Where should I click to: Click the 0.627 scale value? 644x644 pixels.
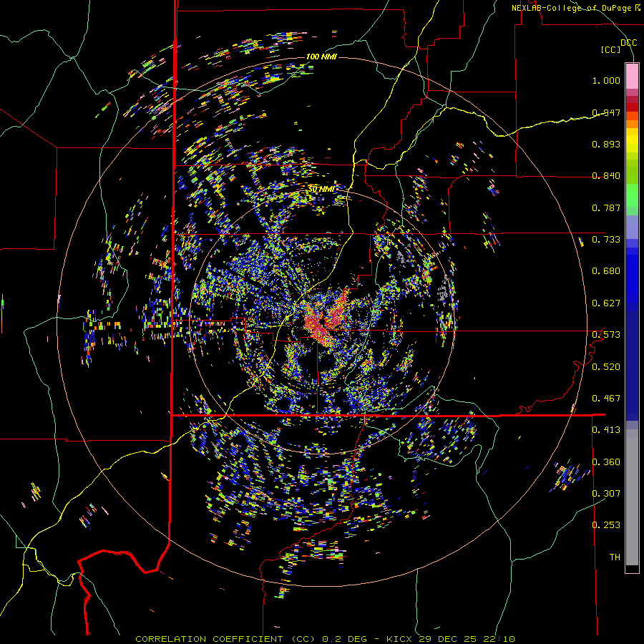pyautogui.click(x=606, y=303)
